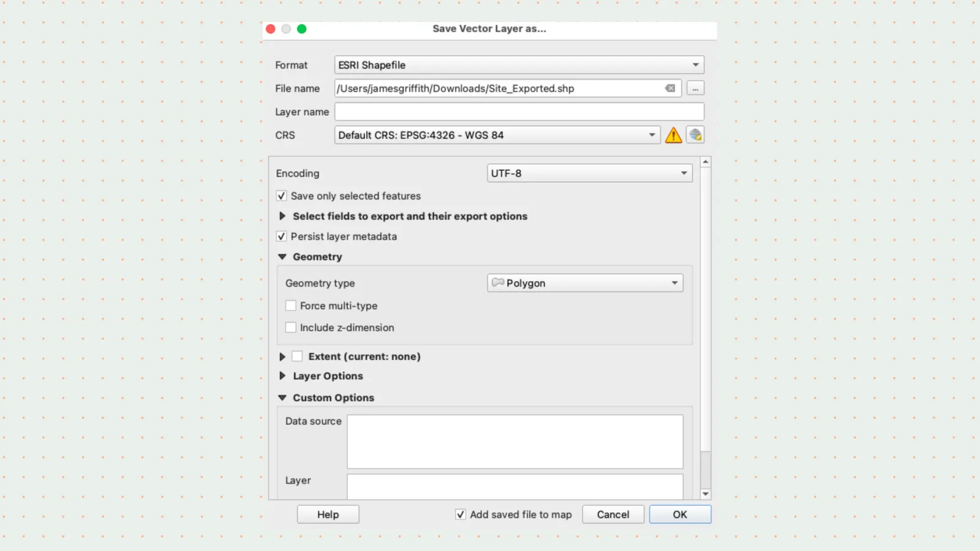The height and width of the screenshot is (551, 980).
Task: Expand Layer Options section
Action: pos(282,376)
